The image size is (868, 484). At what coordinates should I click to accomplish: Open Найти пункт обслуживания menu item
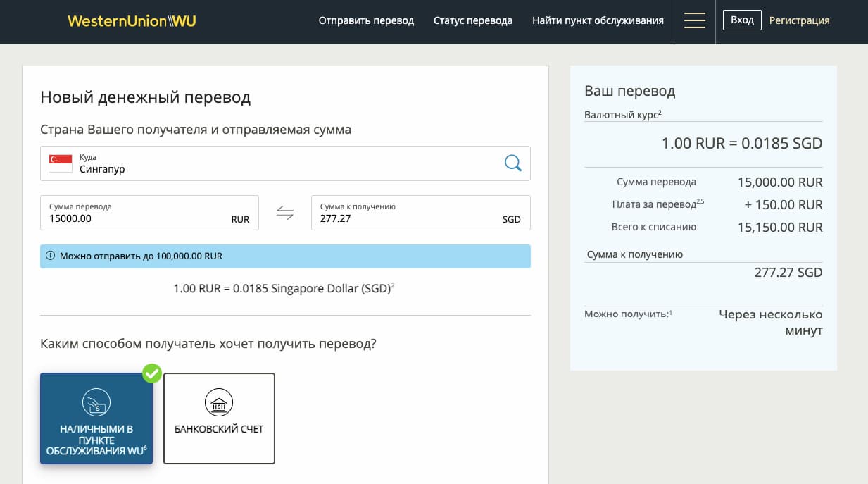pyautogui.click(x=597, y=21)
